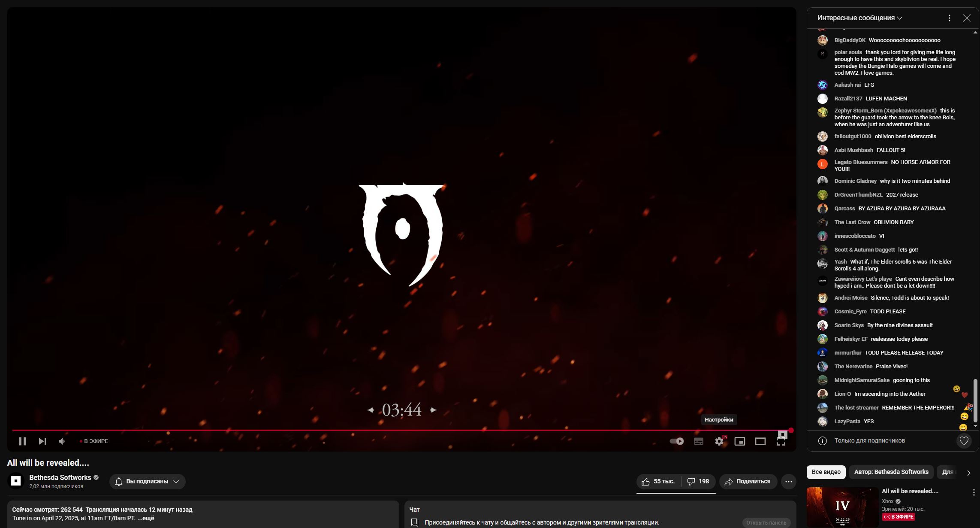Click the chat scrollbar thumb
The width and height of the screenshot is (980, 528).
(x=976, y=401)
